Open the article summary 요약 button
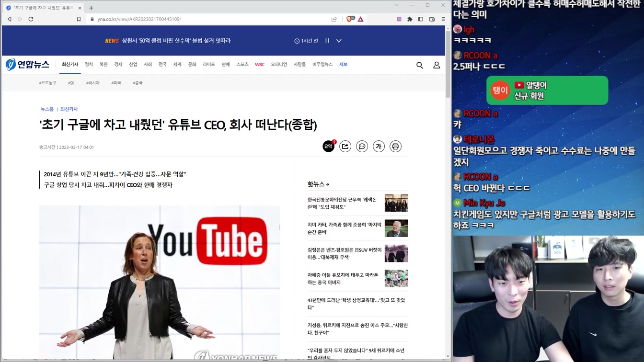Image resolution: width=644 pixels, height=362 pixels. click(328, 147)
